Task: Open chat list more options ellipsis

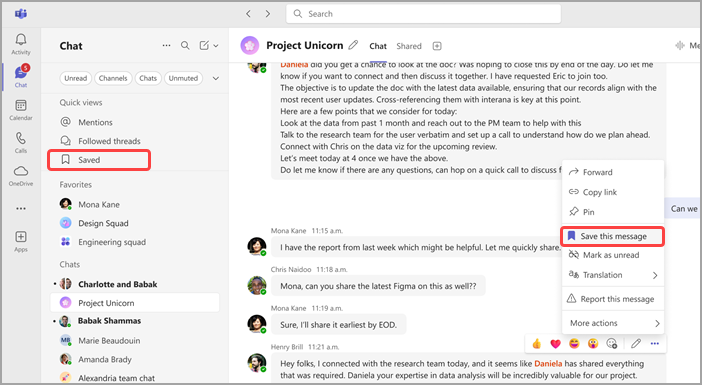Action: [x=167, y=46]
